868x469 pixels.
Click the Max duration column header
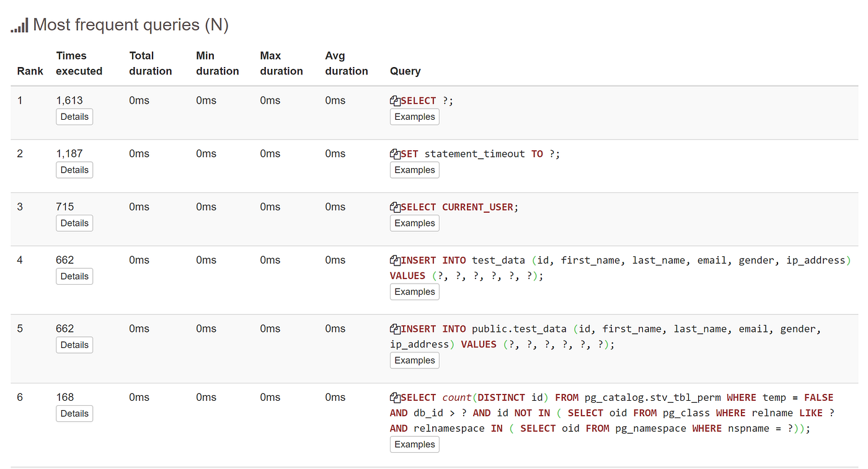[281, 63]
